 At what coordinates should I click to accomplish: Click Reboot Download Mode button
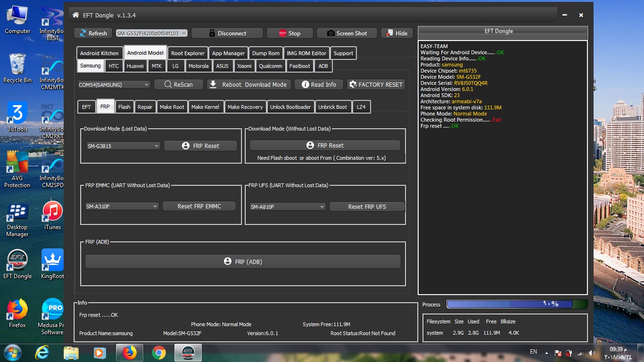(248, 84)
